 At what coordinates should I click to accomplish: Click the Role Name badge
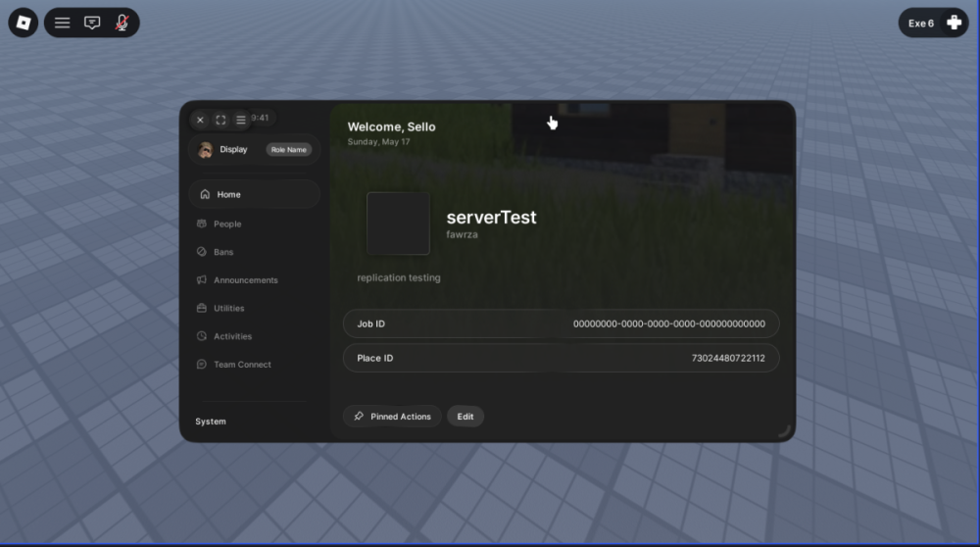tap(289, 149)
